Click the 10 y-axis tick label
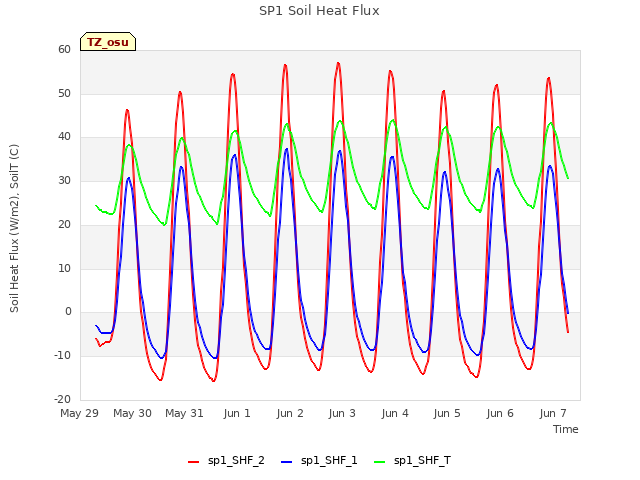Screen dimensions: 640x480 pyautogui.click(x=64, y=269)
